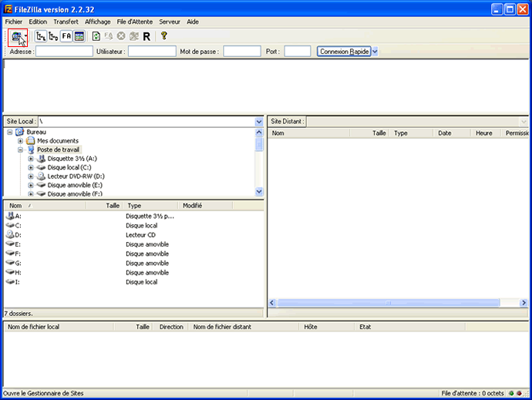Select drive A: in local file list
Screen dimensions: 532x400
[x=19, y=216]
